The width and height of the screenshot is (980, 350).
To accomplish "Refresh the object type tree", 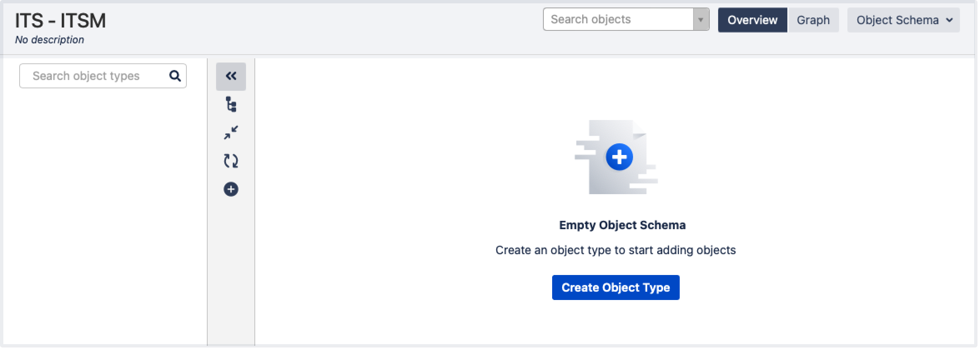I will point(231,161).
